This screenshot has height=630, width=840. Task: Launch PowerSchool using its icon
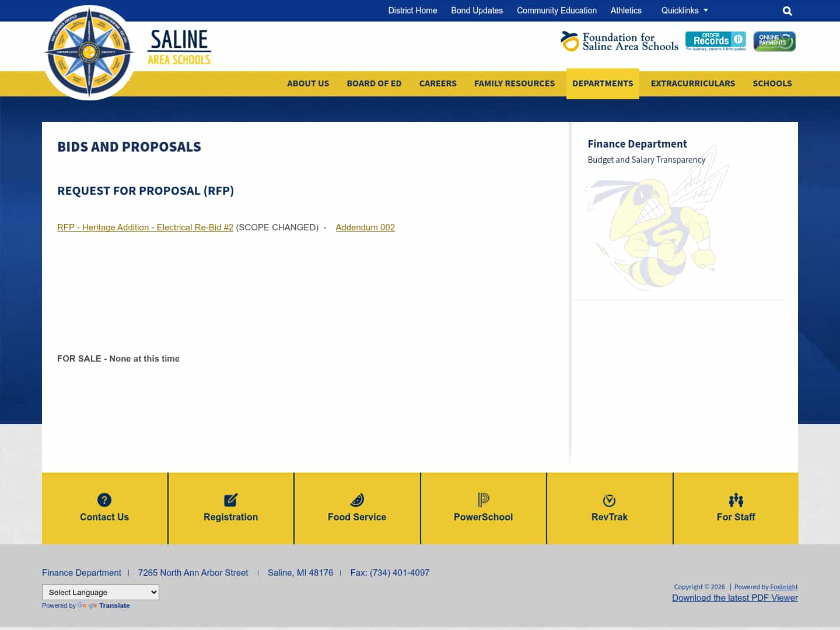point(483,500)
